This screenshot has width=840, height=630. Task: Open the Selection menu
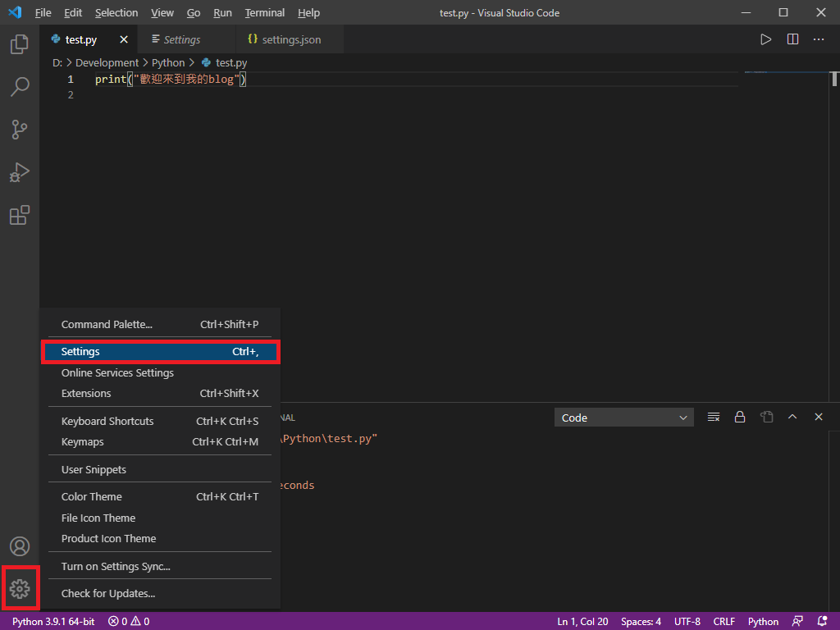coord(116,13)
